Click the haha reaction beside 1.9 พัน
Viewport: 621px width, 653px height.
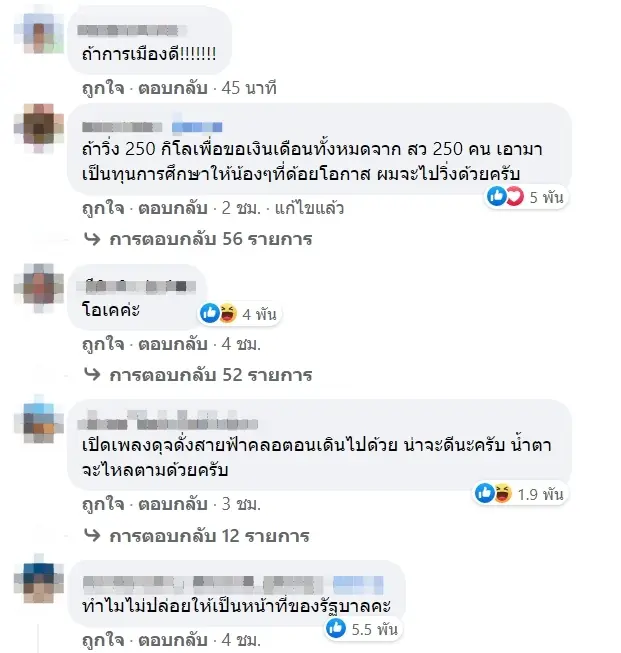tap(503, 493)
